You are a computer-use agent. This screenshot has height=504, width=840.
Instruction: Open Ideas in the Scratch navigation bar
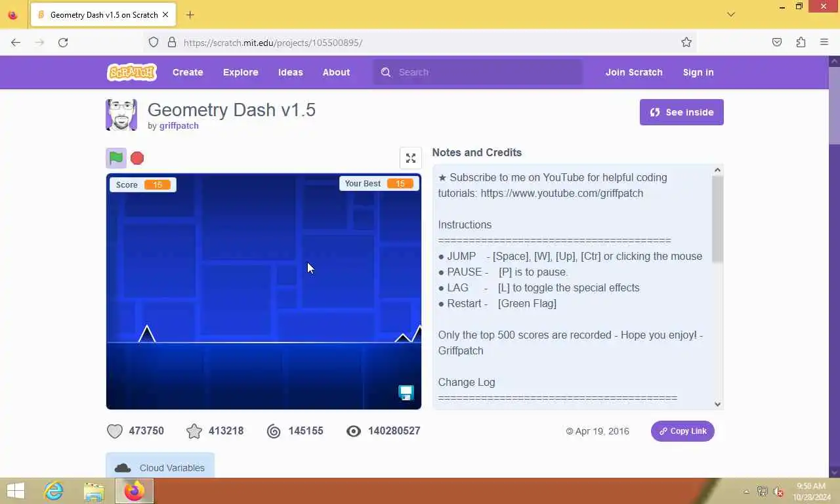tap(291, 72)
